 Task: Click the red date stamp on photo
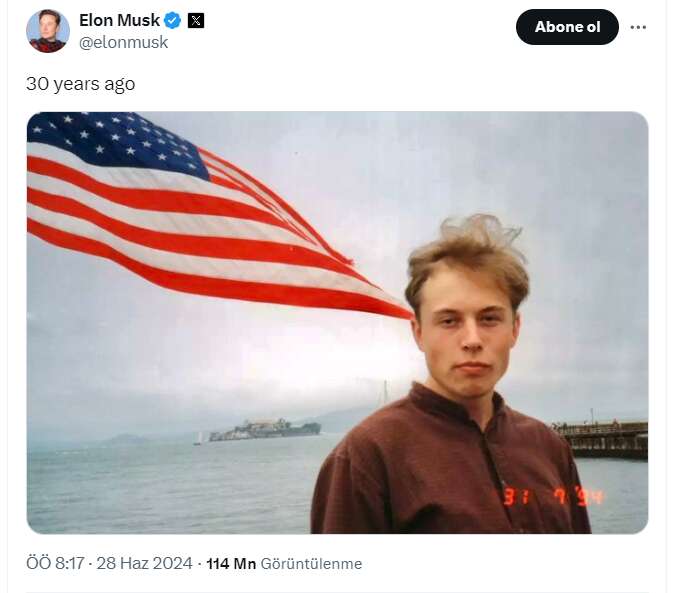553,497
